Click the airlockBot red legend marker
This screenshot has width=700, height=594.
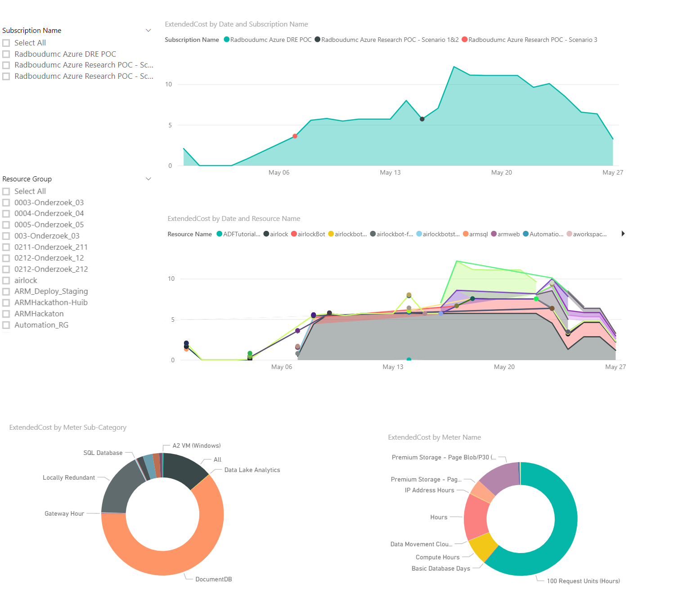tap(294, 234)
